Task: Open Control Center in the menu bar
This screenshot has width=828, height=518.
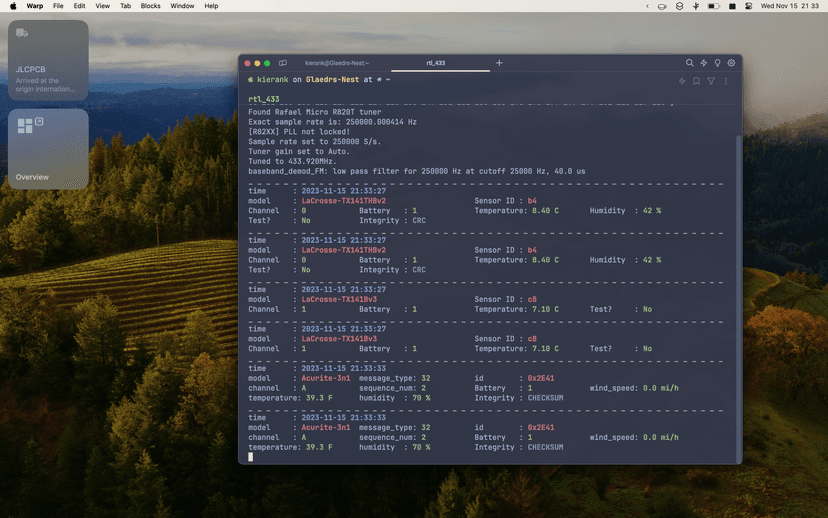Action: pyautogui.click(x=748, y=6)
